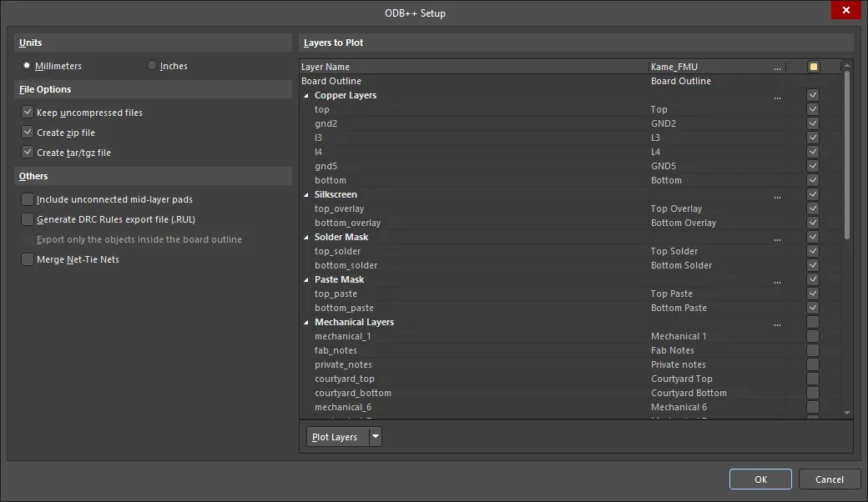868x502 pixels.
Task: Close the ODB++ Setup dialog
Action: [x=845, y=10]
